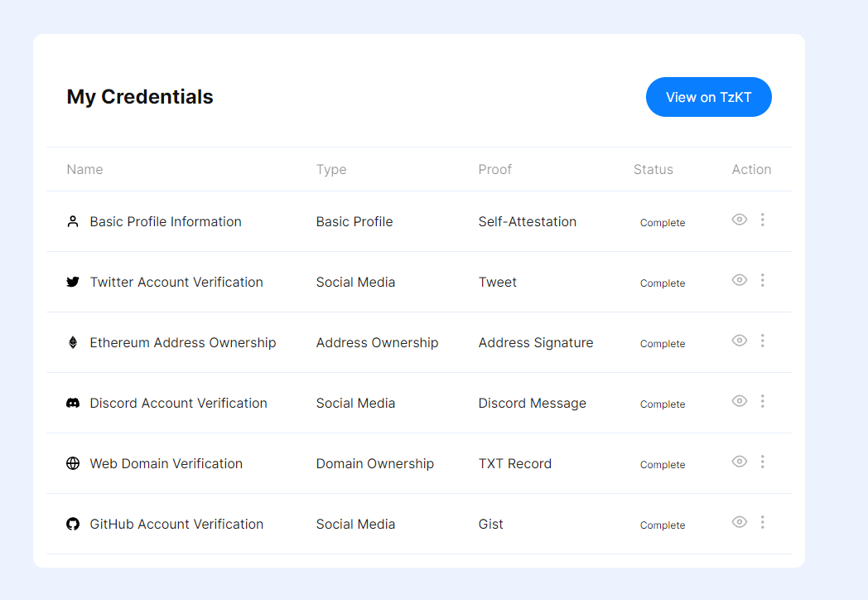
Task: Click Complete status in Web Domain row
Action: coord(663,464)
